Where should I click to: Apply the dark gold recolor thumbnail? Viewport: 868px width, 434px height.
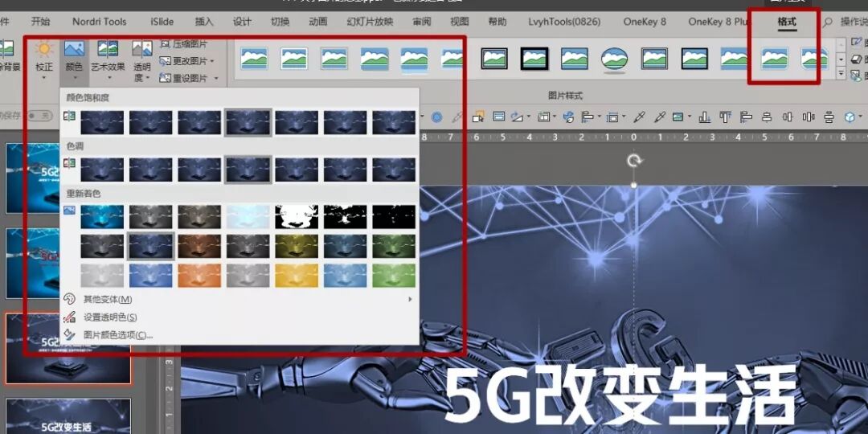[297, 247]
